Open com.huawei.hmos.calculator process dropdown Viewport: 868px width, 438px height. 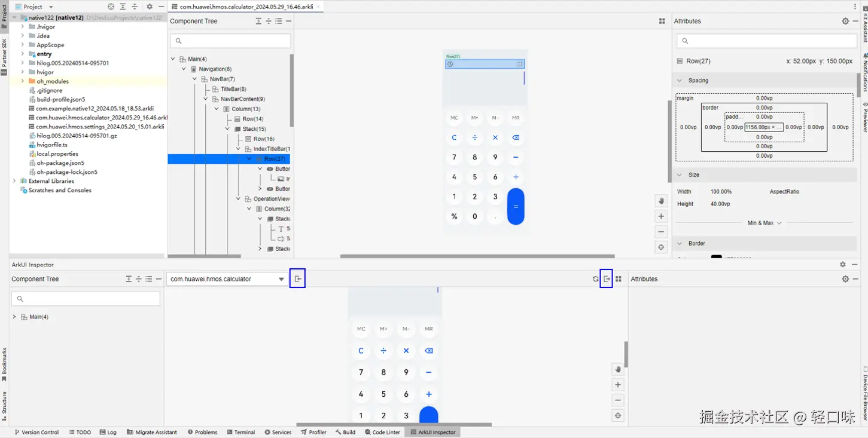point(227,279)
